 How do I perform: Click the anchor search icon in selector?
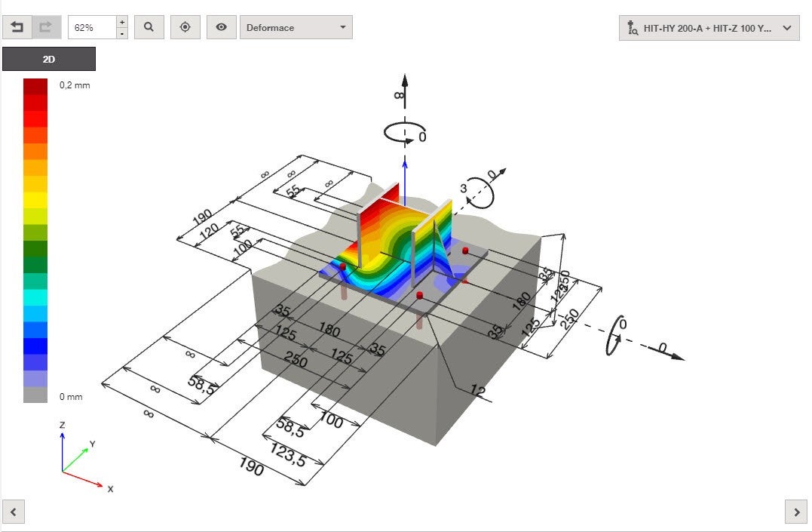(x=633, y=28)
